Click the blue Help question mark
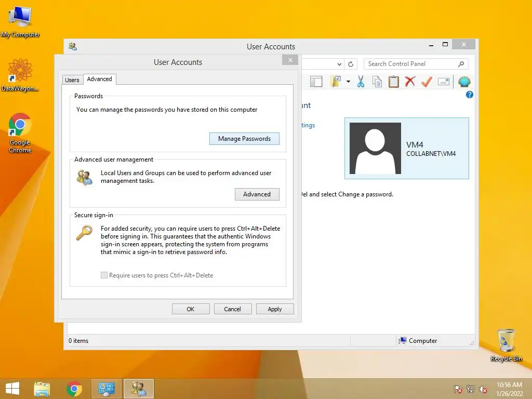 click(x=469, y=95)
